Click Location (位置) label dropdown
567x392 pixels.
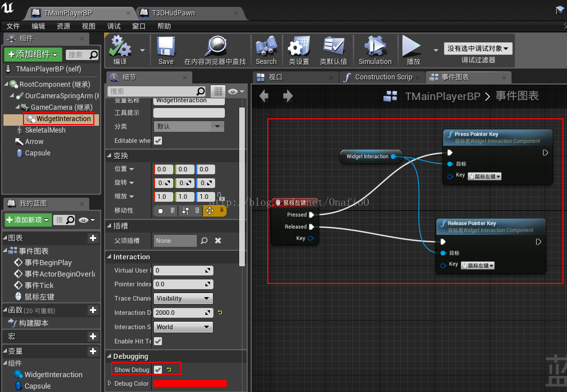124,169
